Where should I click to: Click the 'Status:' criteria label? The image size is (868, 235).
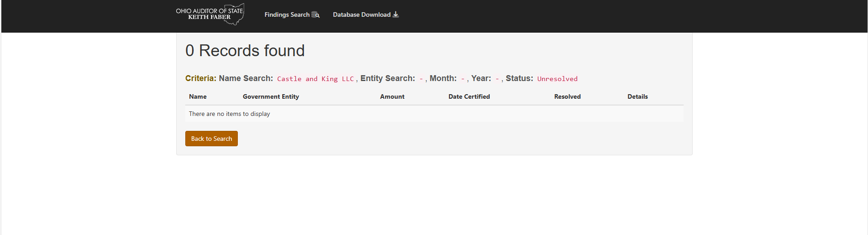(520, 78)
